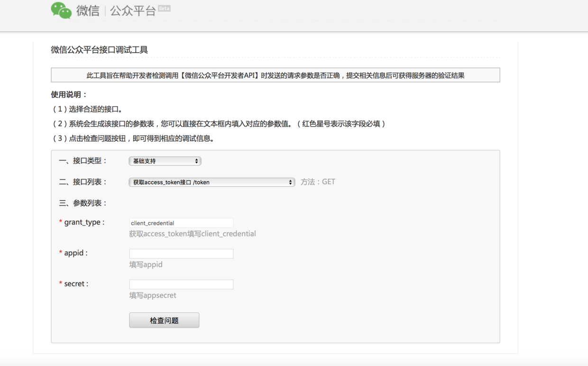588x366 pixels.
Task: Click the 使用说明 label
Action: [69, 94]
